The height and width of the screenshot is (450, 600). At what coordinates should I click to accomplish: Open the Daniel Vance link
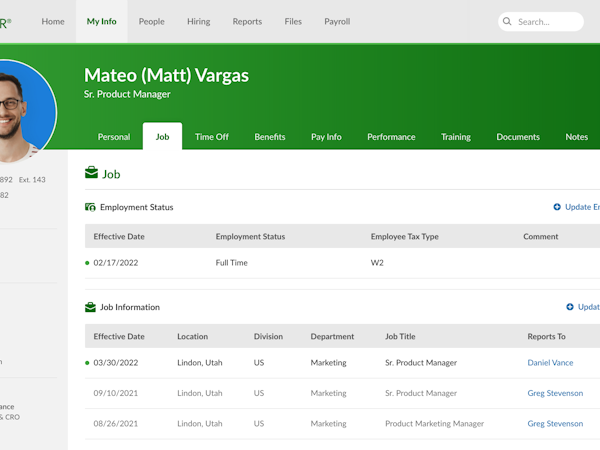click(x=550, y=363)
